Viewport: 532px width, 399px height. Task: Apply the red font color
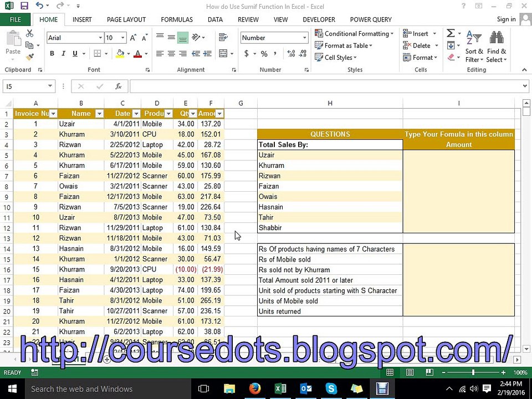(137, 53)
